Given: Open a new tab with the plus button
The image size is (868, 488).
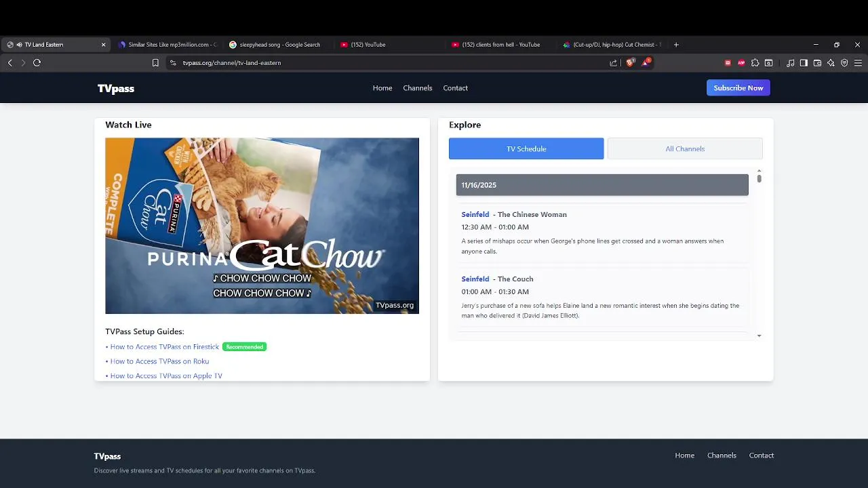Looking at the screenshot, I should [x=676, y=45].
